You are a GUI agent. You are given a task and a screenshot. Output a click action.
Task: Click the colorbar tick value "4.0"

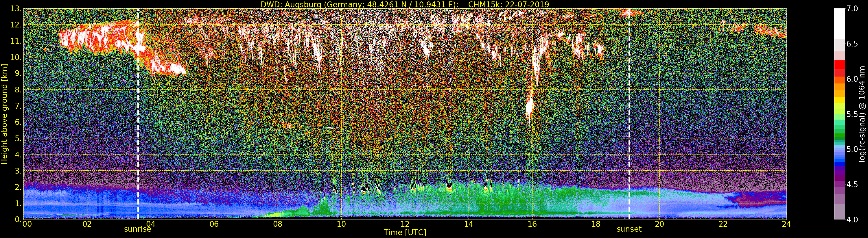(852, 220)
